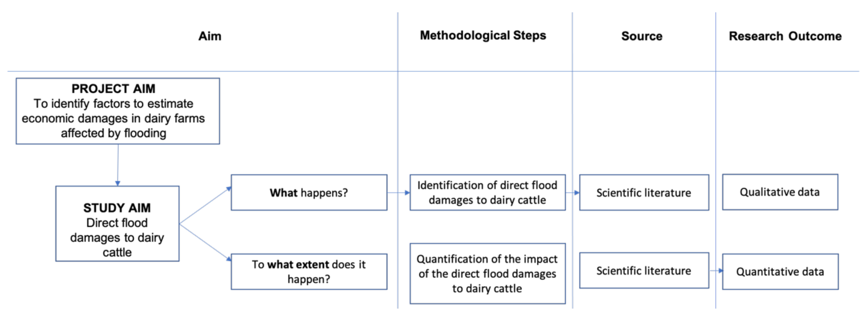
Task: Click the Source column header
Action: tap(642, 36)
